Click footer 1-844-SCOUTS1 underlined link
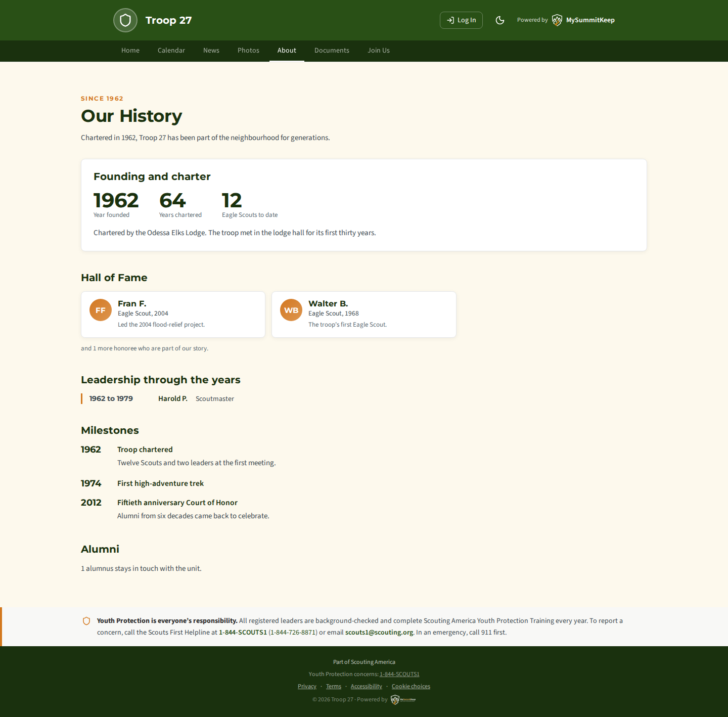This screenshot has height=717, width=728. (399, 674)
